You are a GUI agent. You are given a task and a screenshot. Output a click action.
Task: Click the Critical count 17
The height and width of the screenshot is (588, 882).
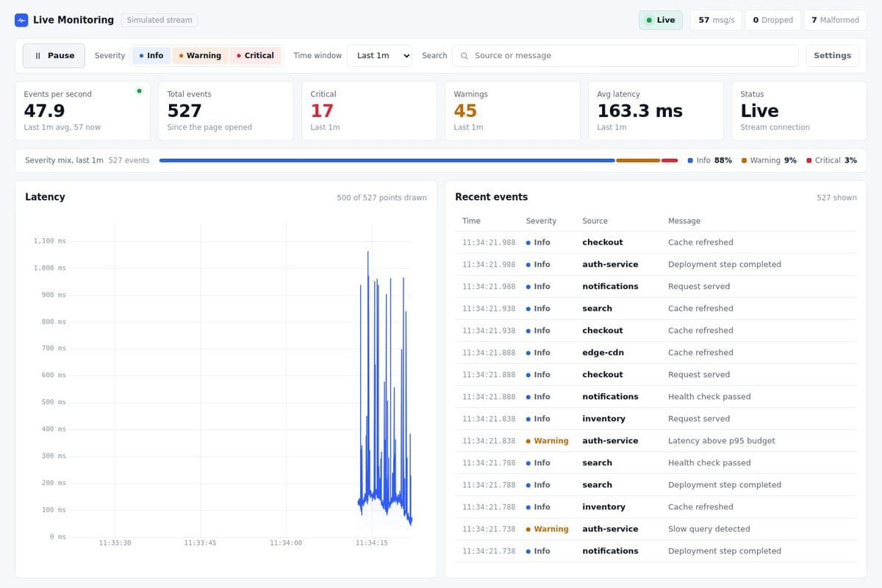[x=322, y=110]
